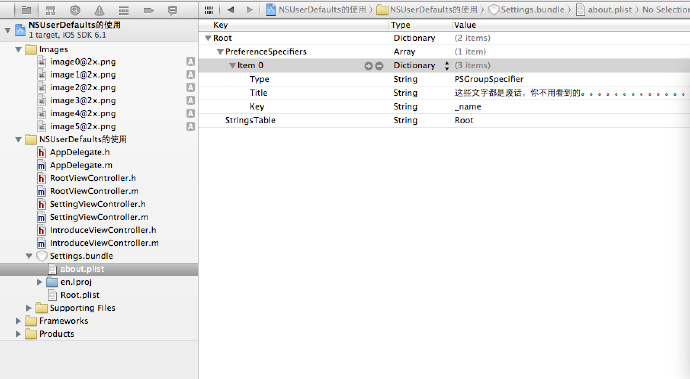This screenshot has height=379, width=690.
Task: Edit the _name value cell
Action: tap(468, 107)
